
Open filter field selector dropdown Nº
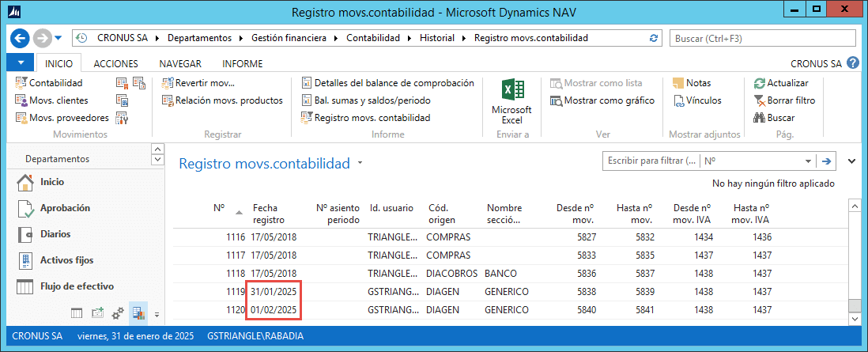(807, 161)
